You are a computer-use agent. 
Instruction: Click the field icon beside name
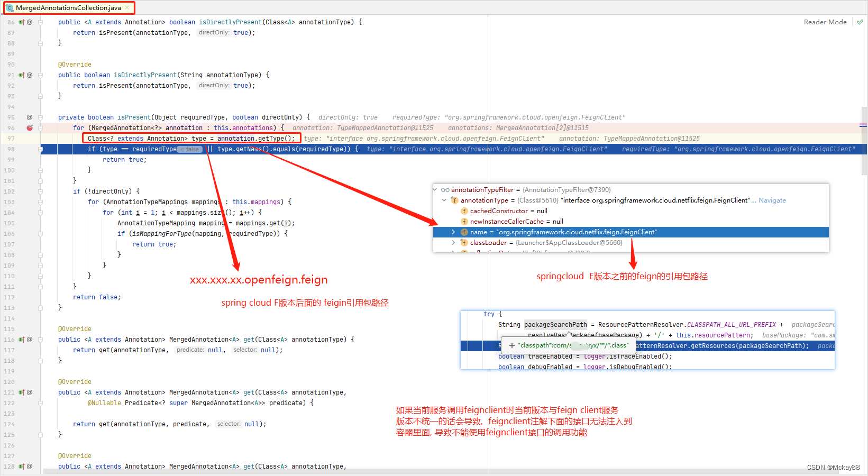click(464, 232)
